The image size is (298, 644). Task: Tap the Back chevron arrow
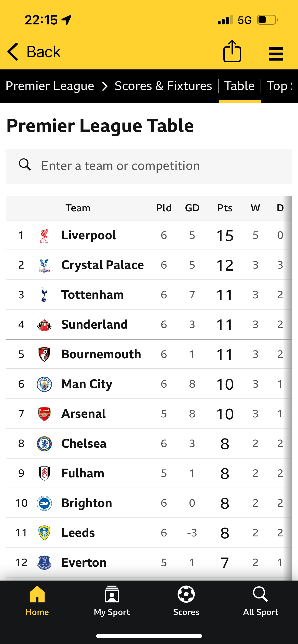pyautogui.click(x=13, y=52)
